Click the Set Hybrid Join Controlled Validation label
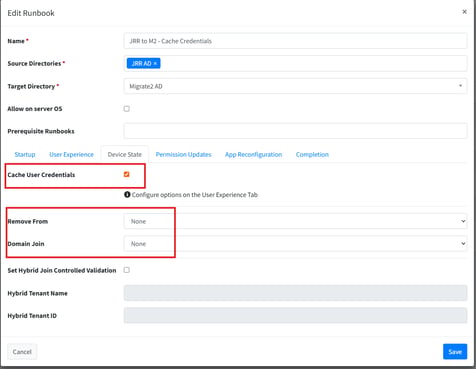 [x=62, y=270]
